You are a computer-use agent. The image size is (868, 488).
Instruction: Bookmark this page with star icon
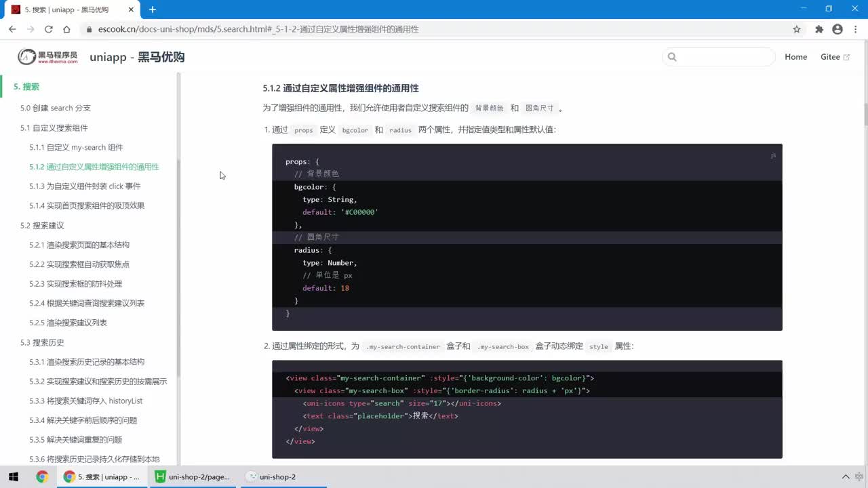(x=797, y=29)
